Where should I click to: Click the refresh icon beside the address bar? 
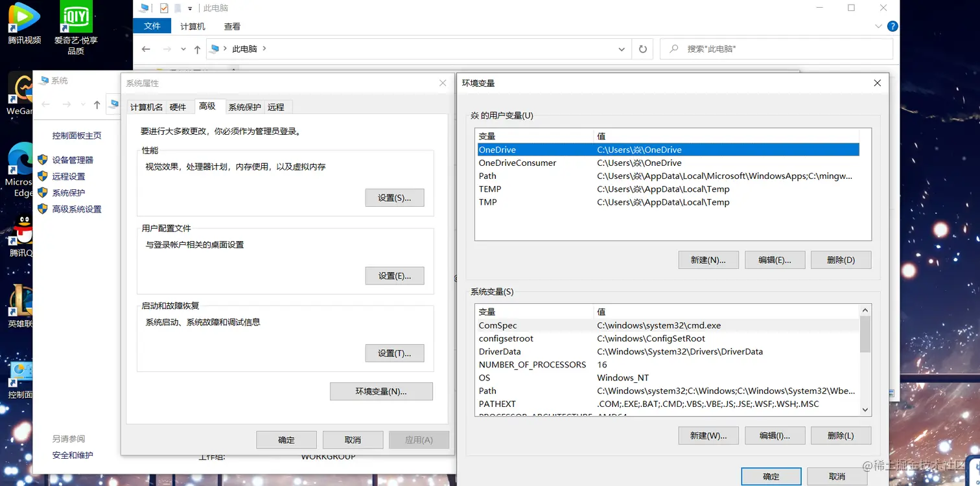point(642,49)
